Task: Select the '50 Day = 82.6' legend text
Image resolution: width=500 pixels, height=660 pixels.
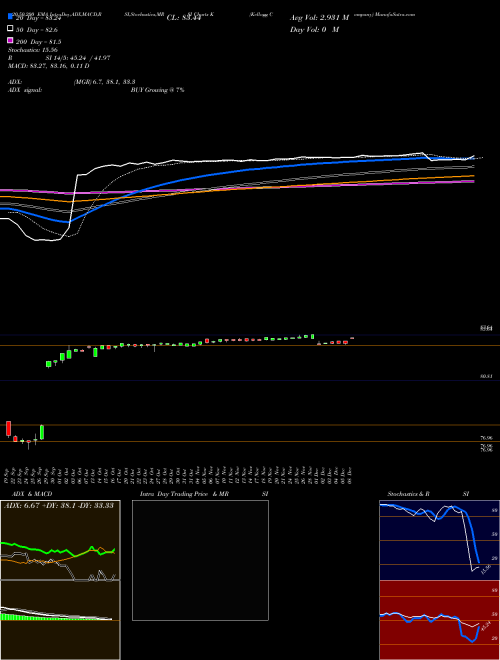Action: pos(37,30)
